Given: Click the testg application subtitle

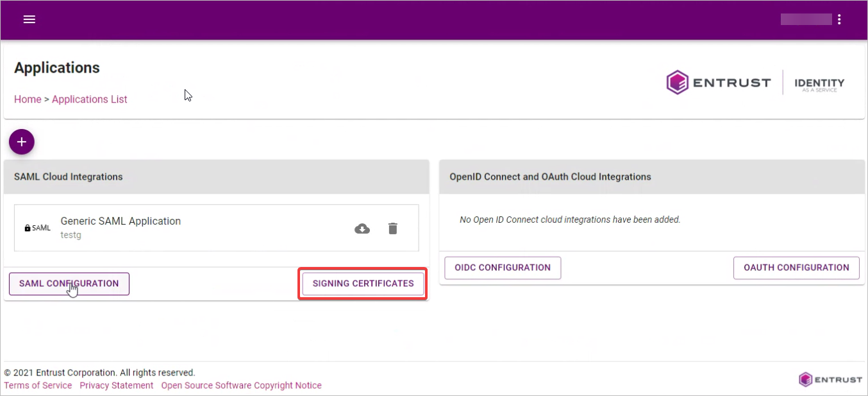Looking at the screenshot, I should (x=71, y=236).
